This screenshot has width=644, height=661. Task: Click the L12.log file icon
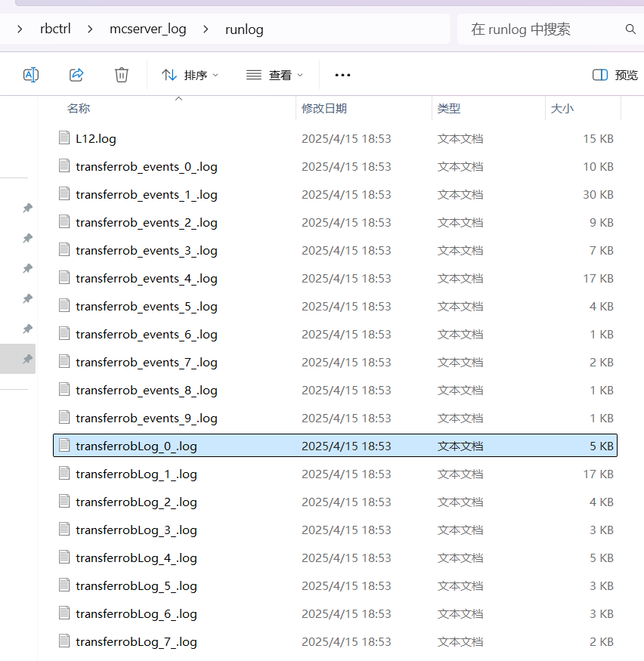pos(64,138)
